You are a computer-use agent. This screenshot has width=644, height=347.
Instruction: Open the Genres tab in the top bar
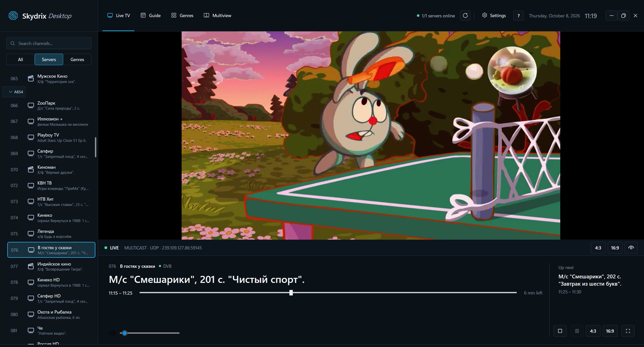tap(182, 16)
